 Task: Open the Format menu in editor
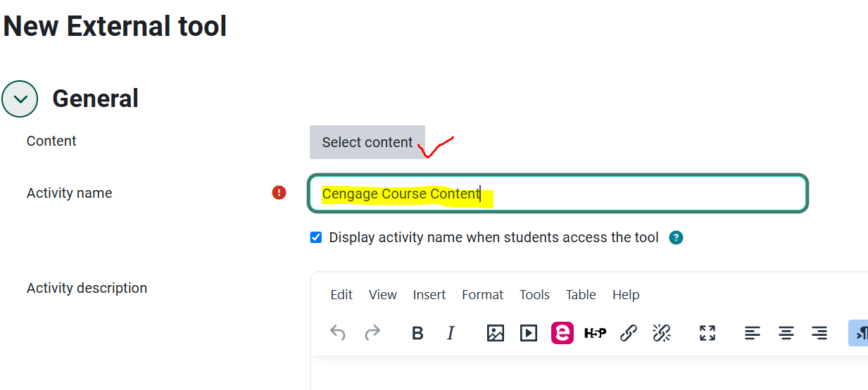482,295
